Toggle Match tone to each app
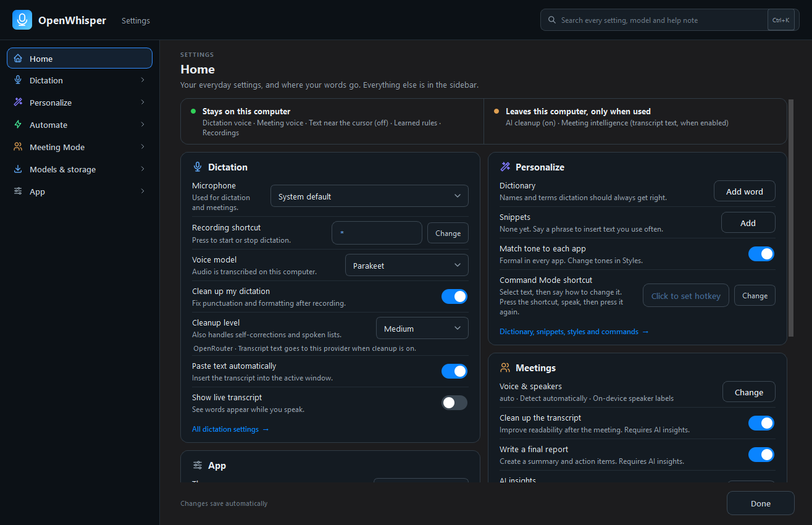Screen dimensions: 812x525 click(x=761, y=254)
